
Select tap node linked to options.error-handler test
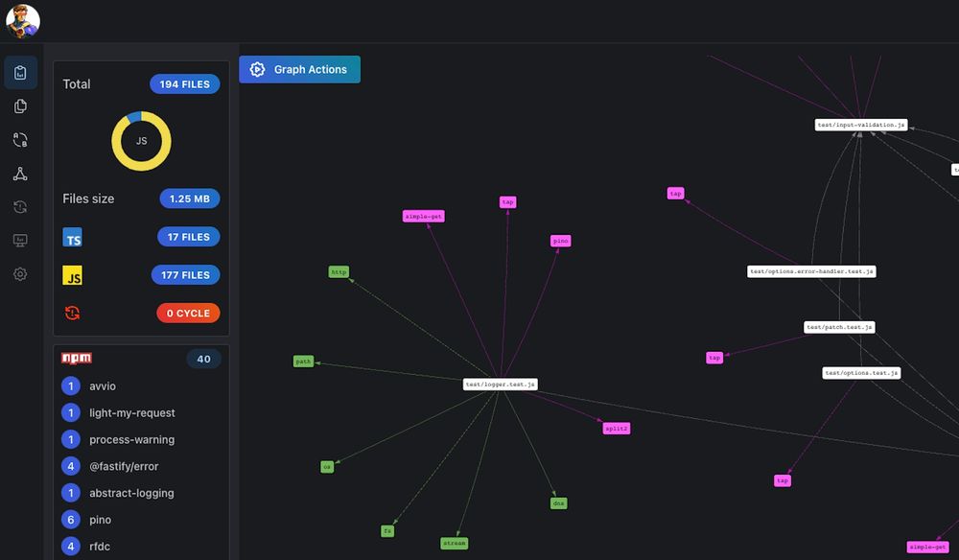tap(675, 194)
